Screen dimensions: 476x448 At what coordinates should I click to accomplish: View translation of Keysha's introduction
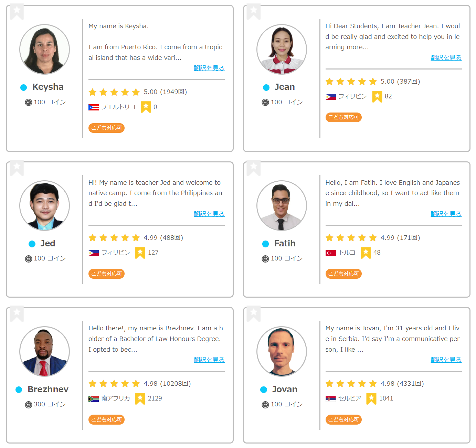coord(209,68)
